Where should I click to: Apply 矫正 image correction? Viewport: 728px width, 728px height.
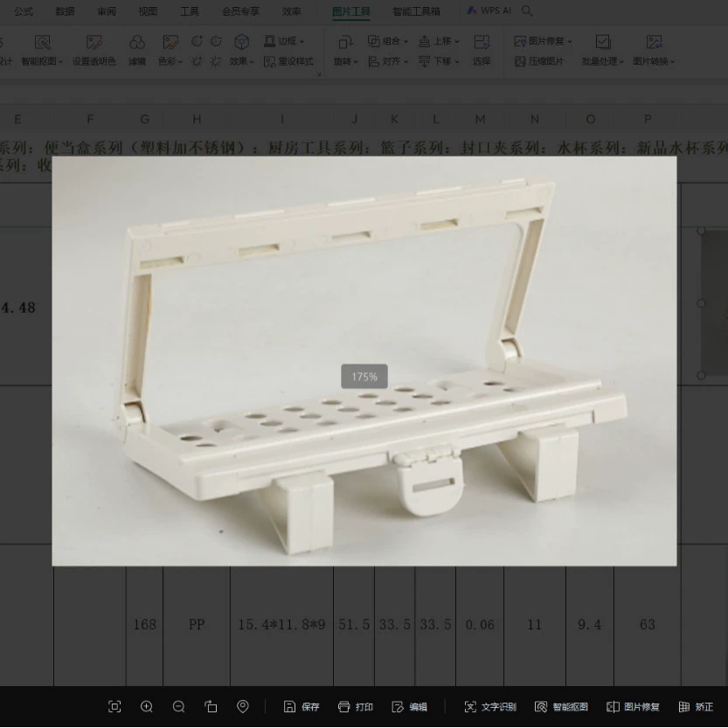[696, 707]
